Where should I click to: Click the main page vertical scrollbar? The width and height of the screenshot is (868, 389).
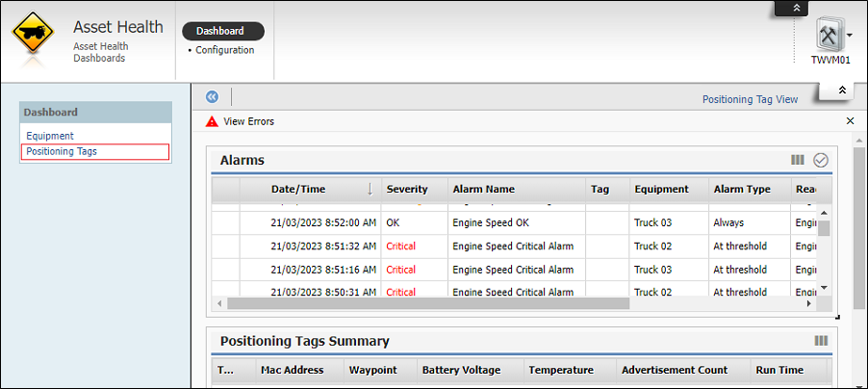pyautogui.click(x=858, y=228)
